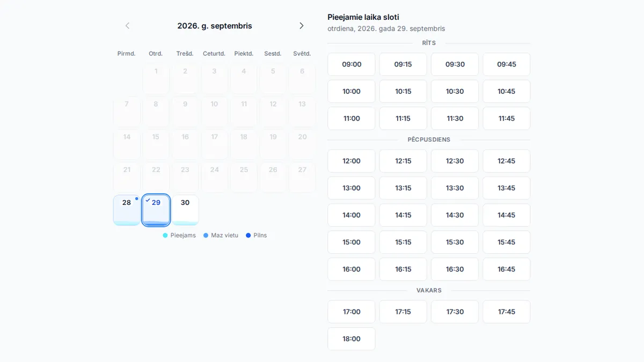Select the 10:45 slot
Screen dimensions: 644x362
click(507, 91)
